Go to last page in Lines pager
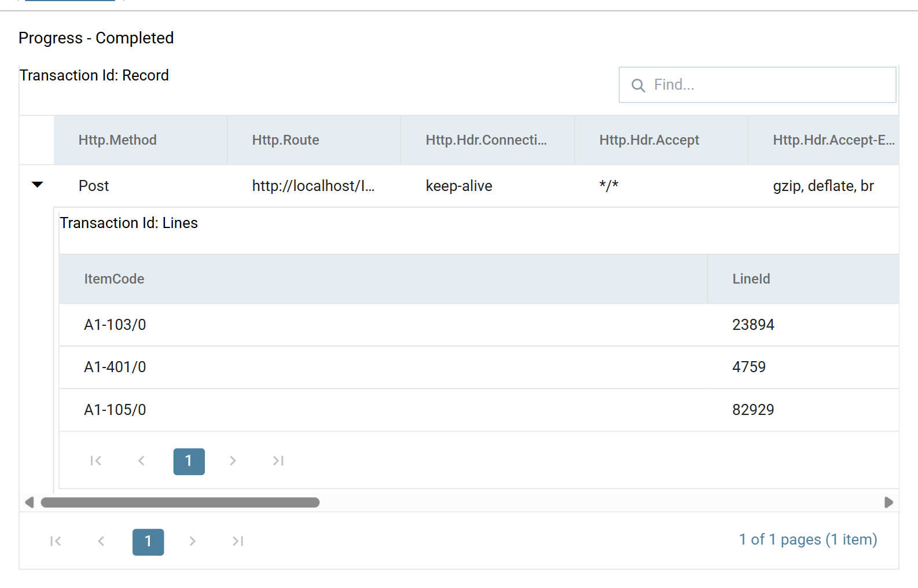Image resolution: width=918 pixels, height=588 pixels. tap(278, 461)
